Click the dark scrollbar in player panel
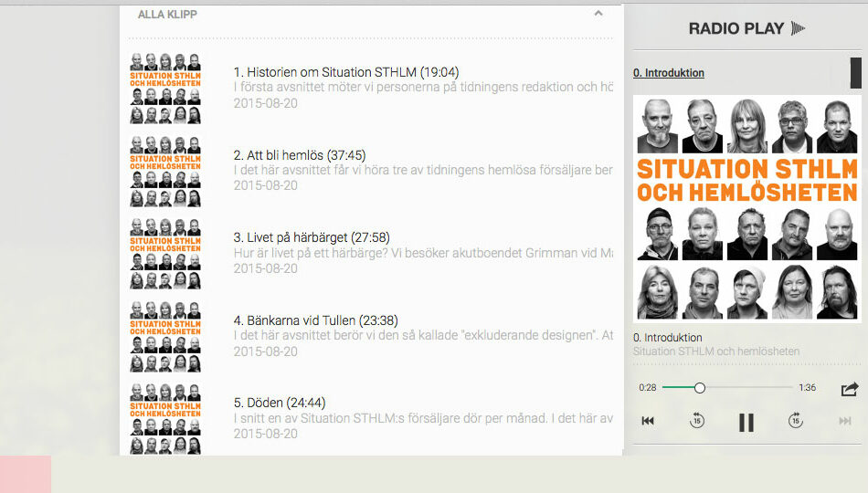 [855, 73]
